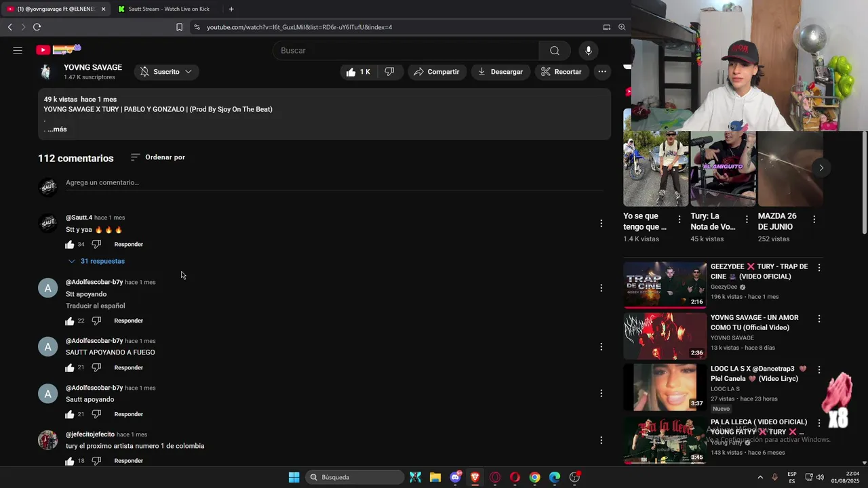Screen dimensions: 868x488
Task: Bookmark this page icon
Action: click(179, 27)
